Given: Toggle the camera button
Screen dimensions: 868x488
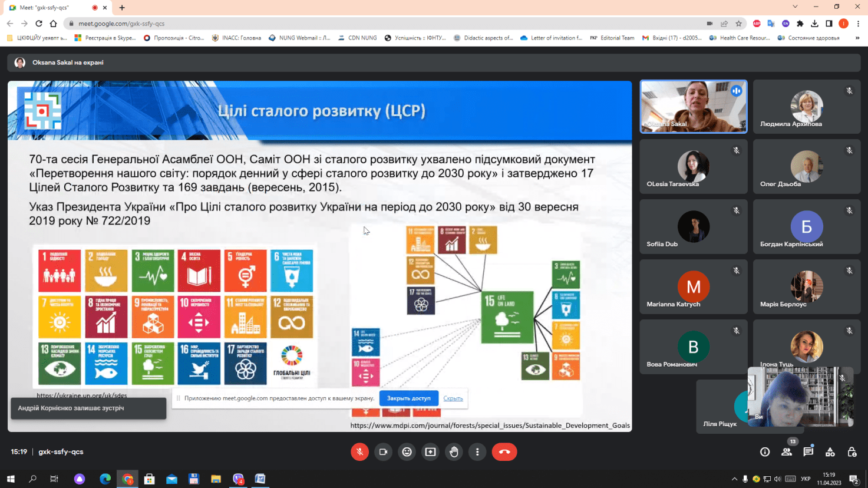Looking at the screenshot, I should 383,451.
